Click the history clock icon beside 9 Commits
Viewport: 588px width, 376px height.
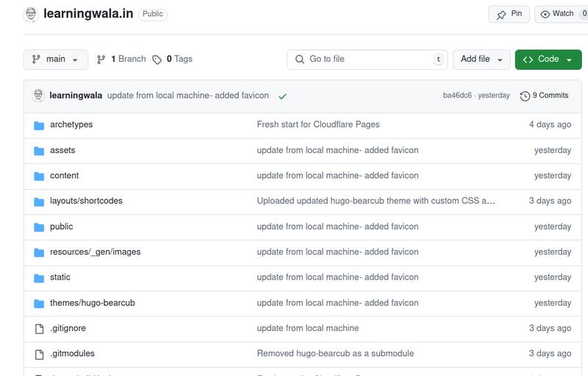pos(525,96)
